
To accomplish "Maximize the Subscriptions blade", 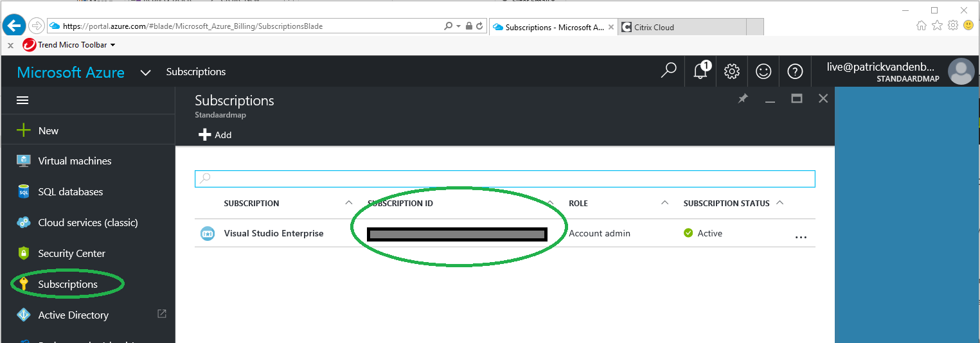I will (797, 99).
